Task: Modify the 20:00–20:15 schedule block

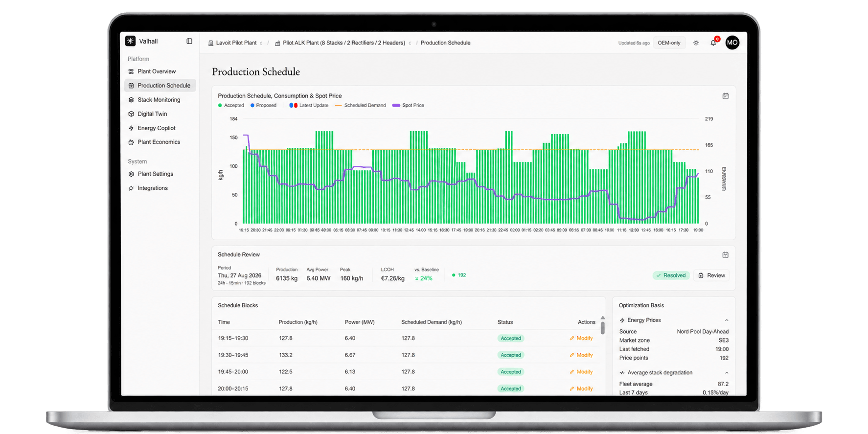Action: pos(581,389)
